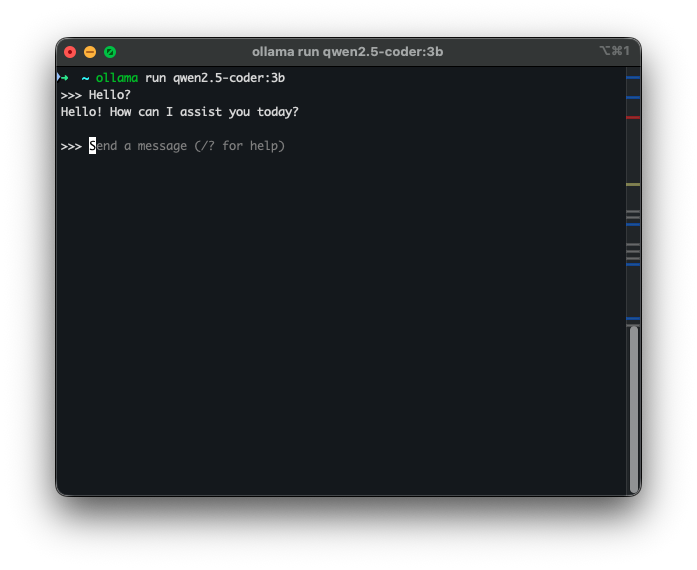Click the '~' directory indicator in prompt
The width and height of the screenshot is (697, 570).
85,78
